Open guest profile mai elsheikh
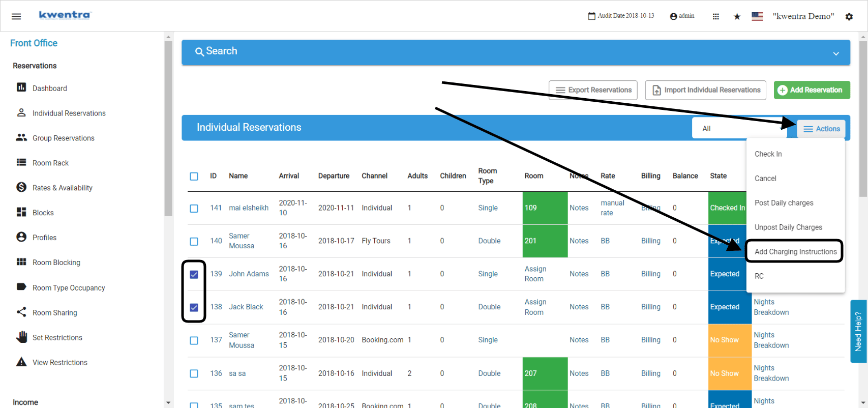 coord(249,208)
